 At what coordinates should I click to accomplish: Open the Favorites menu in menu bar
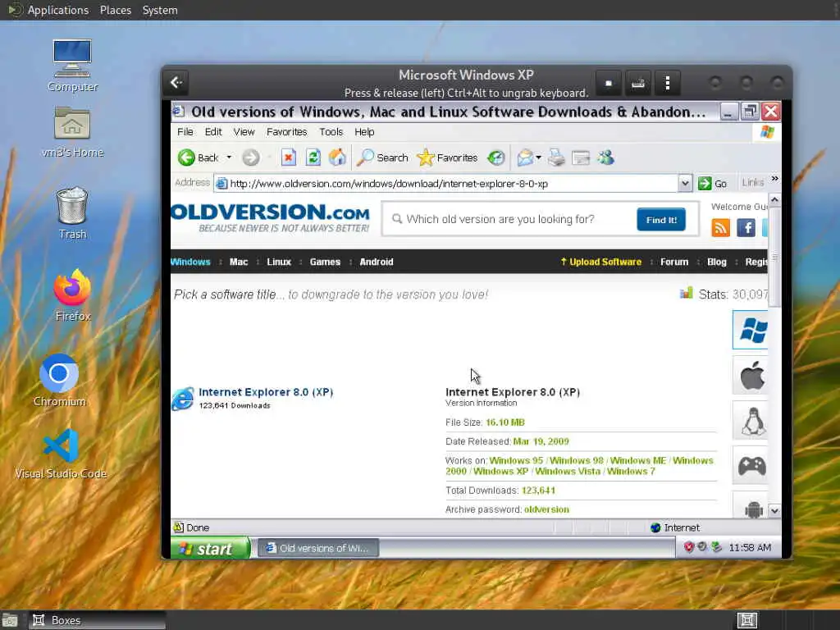286,132
